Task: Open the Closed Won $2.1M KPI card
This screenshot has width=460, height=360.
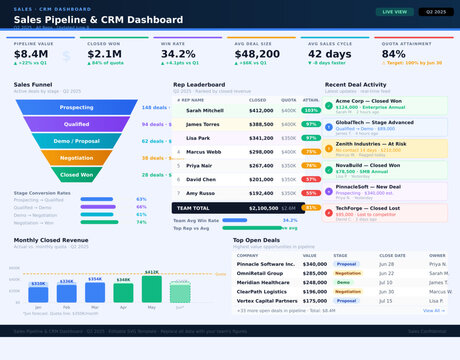Action: tap(114, 54)
